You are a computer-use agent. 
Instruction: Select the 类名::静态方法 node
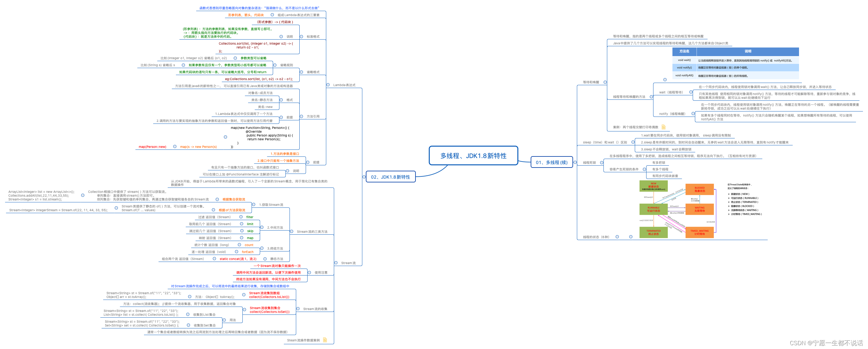(262, 100)
